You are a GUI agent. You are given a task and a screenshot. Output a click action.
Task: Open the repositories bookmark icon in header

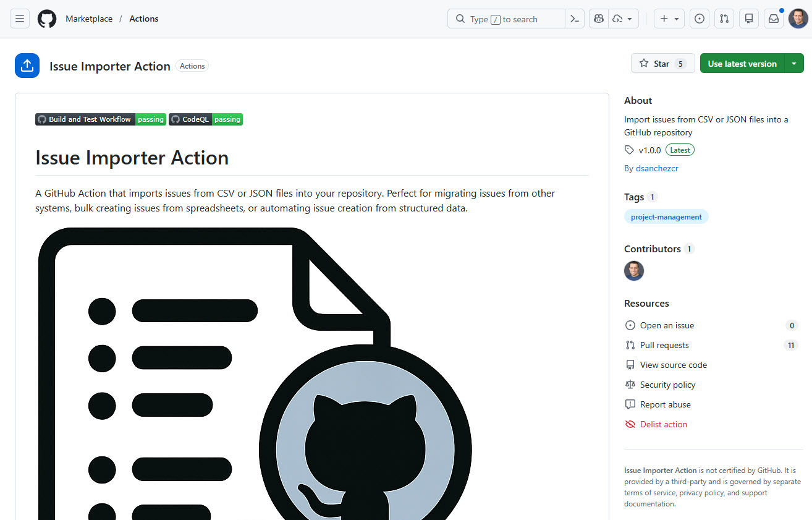tap(748, 19)
